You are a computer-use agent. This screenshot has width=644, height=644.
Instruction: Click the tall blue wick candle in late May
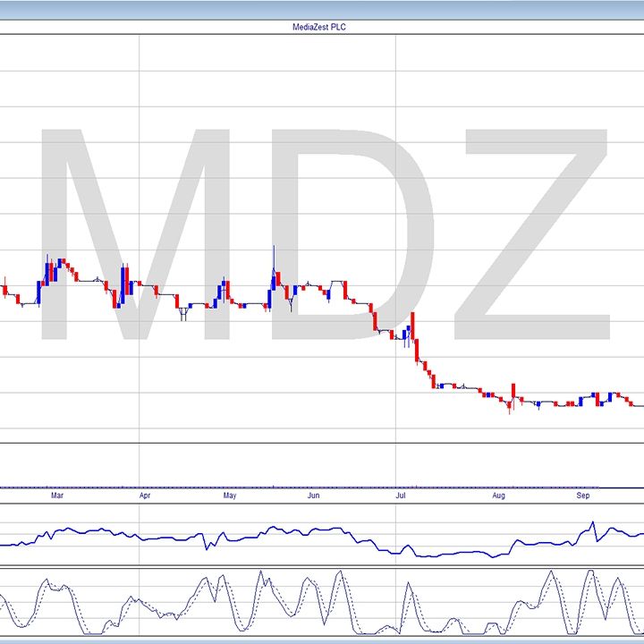tap(274, 268)
